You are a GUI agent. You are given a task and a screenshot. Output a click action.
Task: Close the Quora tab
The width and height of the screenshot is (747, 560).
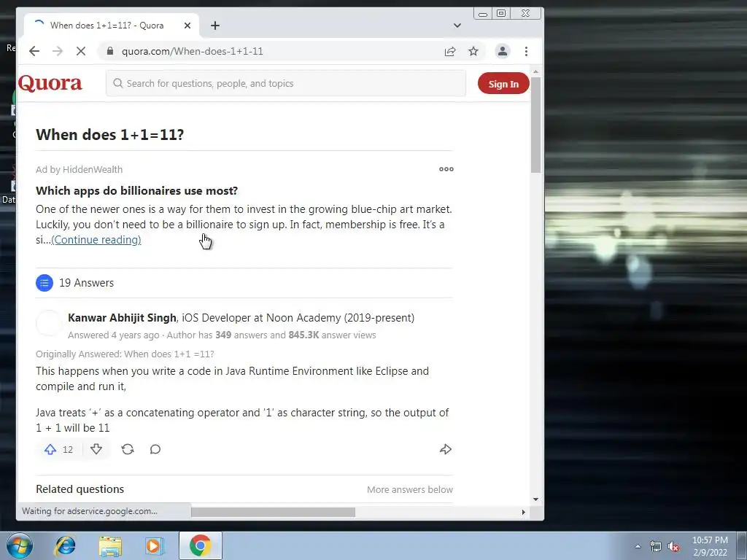pos(187,26)
